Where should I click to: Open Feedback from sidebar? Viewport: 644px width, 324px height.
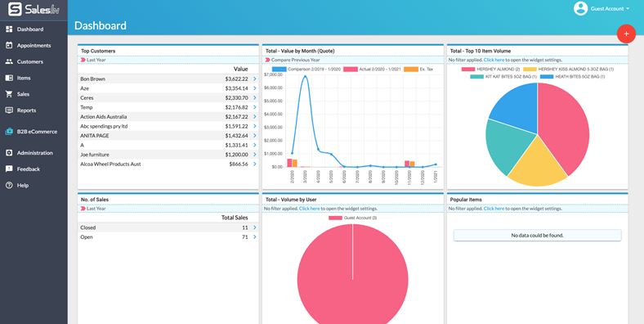coord(29,169)
